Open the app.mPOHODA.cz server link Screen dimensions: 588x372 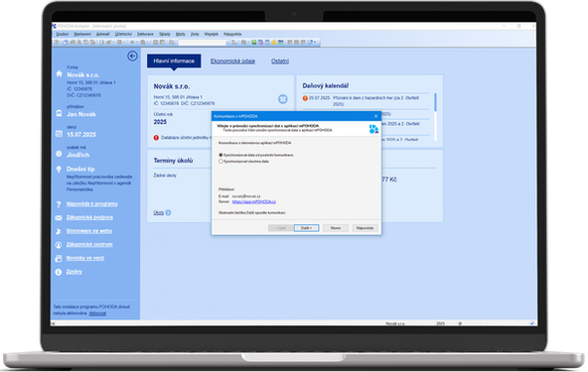coord(254,201)
